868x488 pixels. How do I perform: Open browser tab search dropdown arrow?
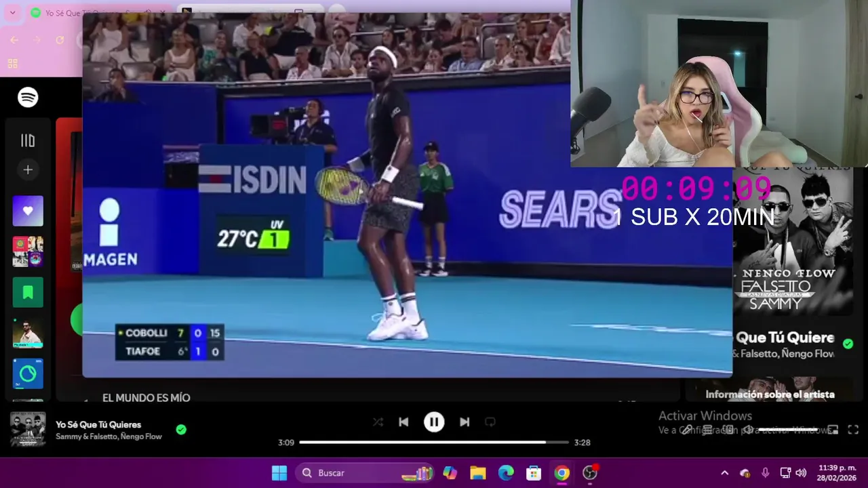[12, 13]
